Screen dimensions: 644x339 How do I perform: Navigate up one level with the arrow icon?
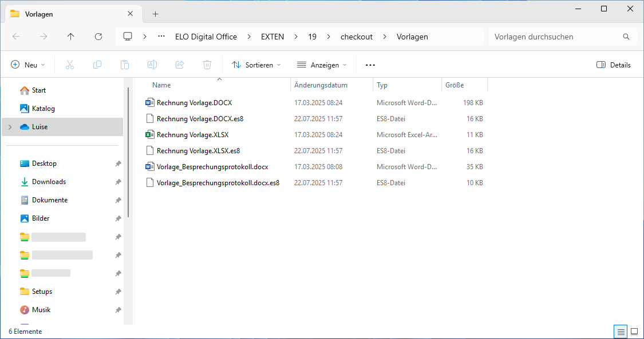(70, 36)
